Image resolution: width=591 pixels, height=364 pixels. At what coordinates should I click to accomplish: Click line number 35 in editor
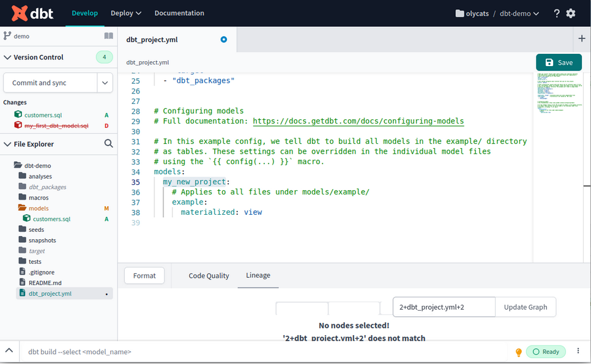136,182
